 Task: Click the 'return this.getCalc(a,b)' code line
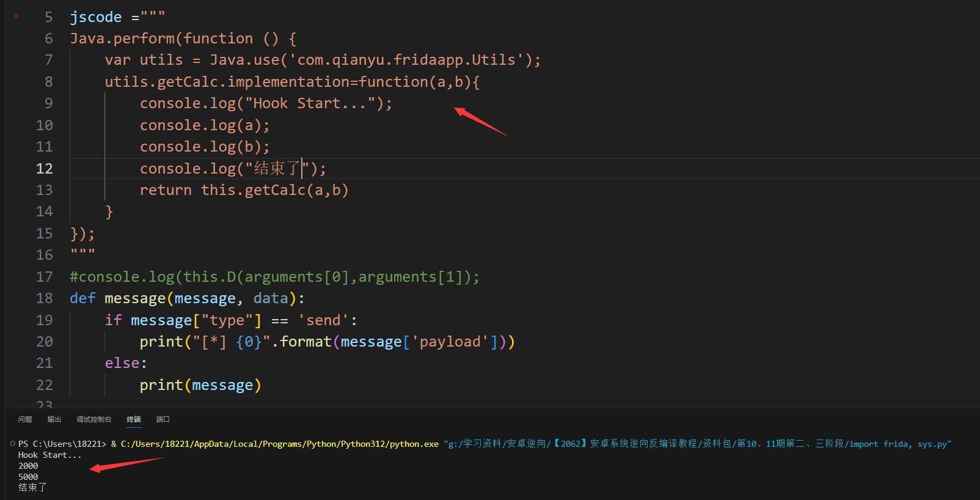244,190
